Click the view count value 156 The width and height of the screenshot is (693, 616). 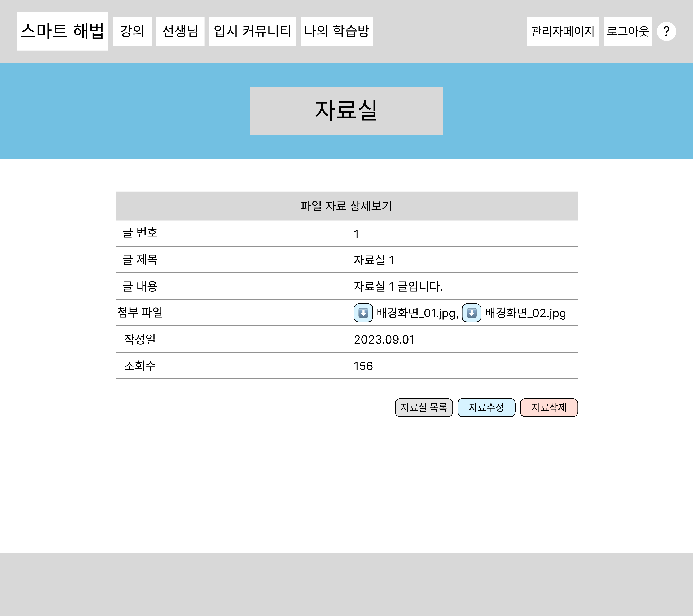(x=363, y=366)
